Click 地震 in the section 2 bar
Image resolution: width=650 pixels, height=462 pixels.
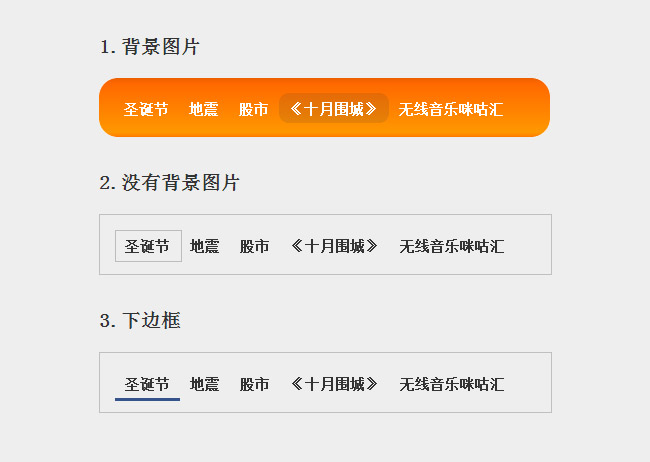click(x=205, y=246)
